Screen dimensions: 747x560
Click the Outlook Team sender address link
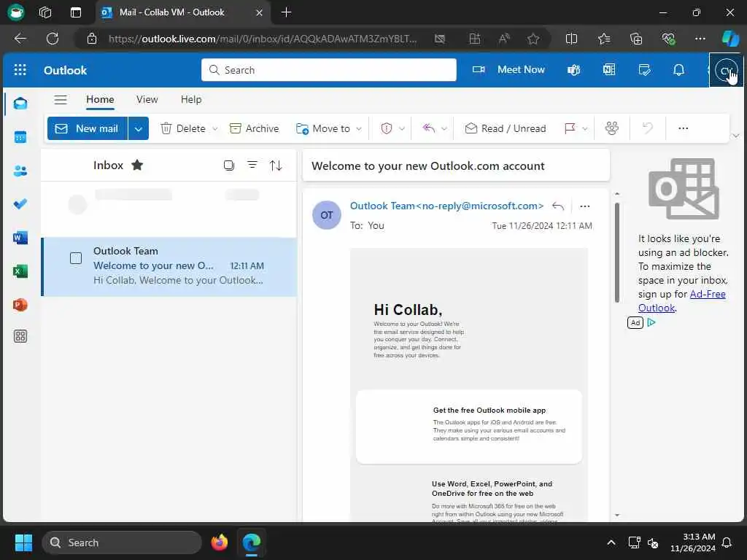447,206
